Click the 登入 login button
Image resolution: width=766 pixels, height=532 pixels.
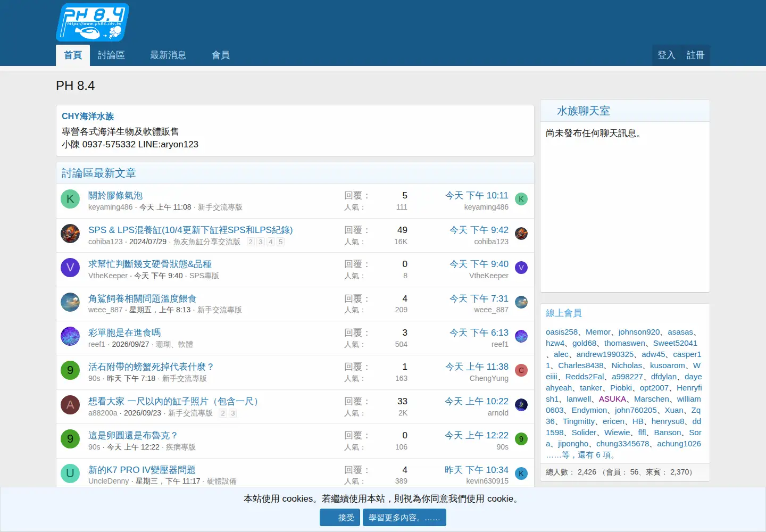click(666, 55)
